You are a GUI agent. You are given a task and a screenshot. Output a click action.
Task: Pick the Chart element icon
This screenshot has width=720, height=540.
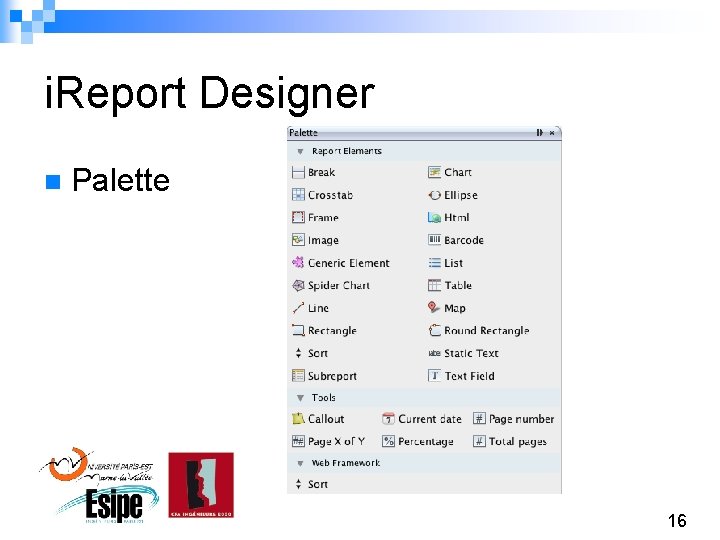[434, 173]
